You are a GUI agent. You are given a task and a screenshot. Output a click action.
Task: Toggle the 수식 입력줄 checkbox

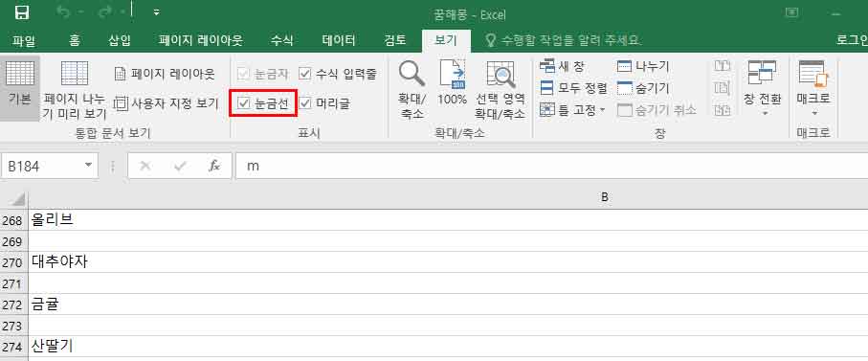click(338, 73)
